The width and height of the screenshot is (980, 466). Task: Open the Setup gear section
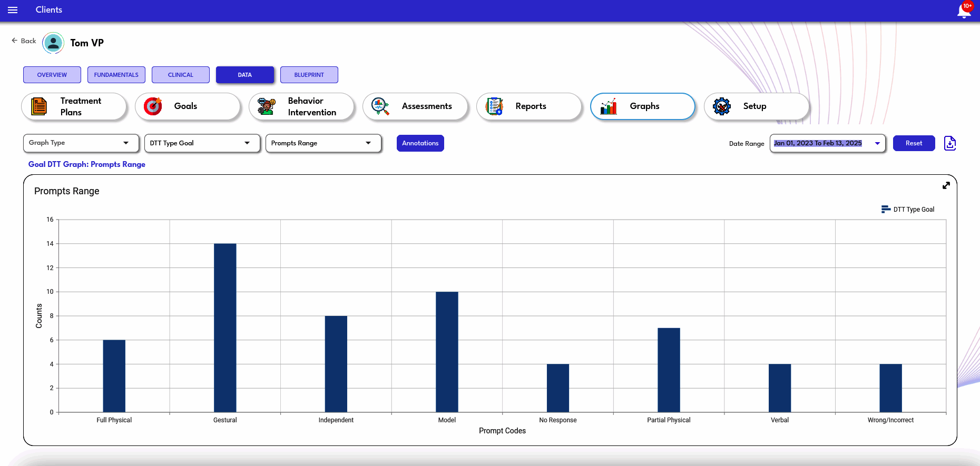(x=757, y=106)
